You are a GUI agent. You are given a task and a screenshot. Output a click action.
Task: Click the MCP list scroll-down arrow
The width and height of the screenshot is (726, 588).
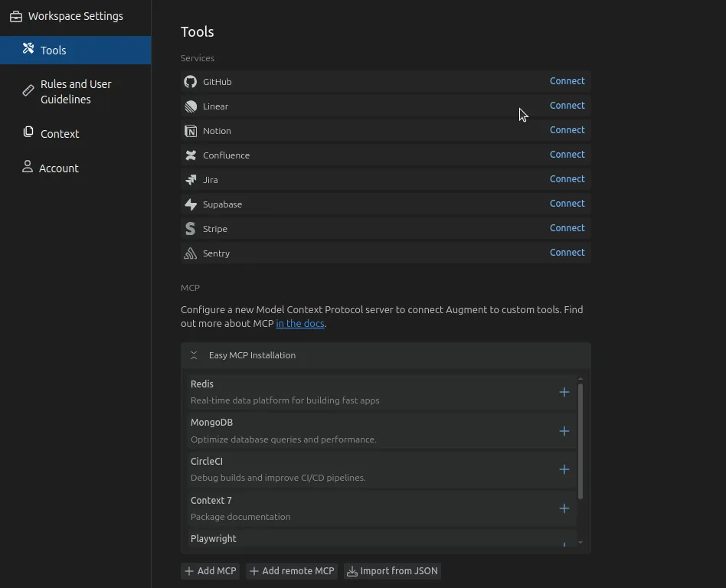[x=580, y=543]
